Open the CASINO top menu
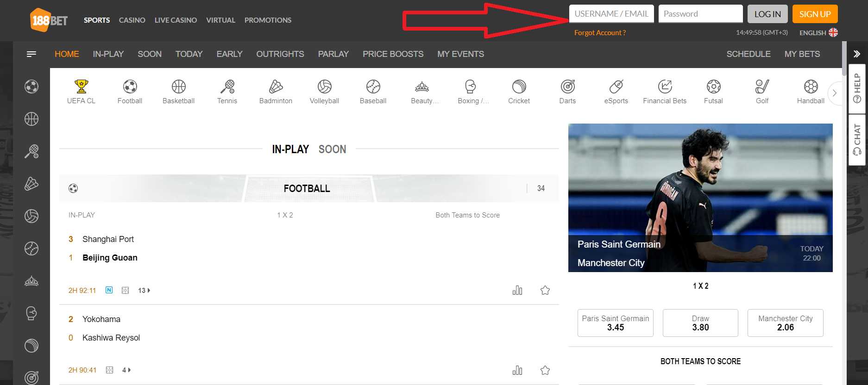 click(x=132, y=20)
